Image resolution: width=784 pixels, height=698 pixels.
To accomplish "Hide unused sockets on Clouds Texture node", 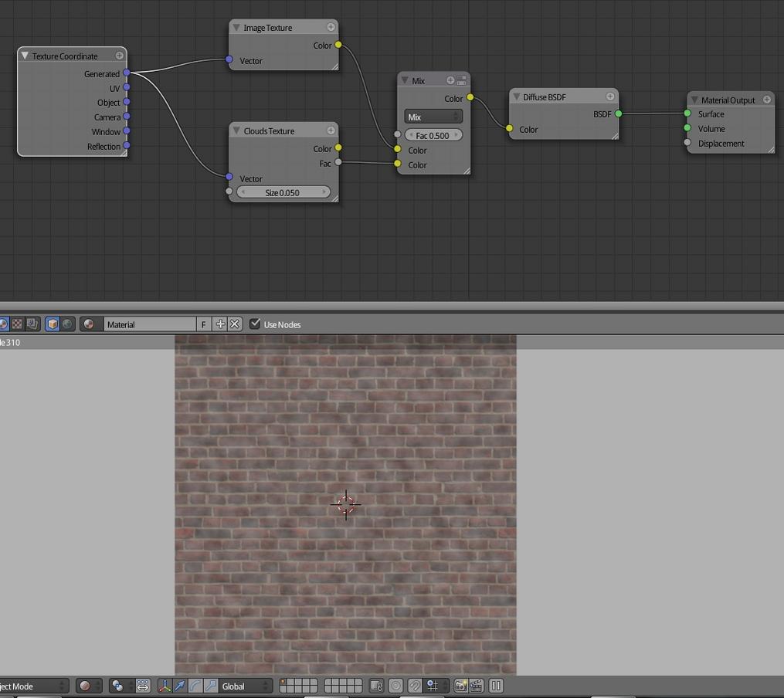I will pos(331,130).
